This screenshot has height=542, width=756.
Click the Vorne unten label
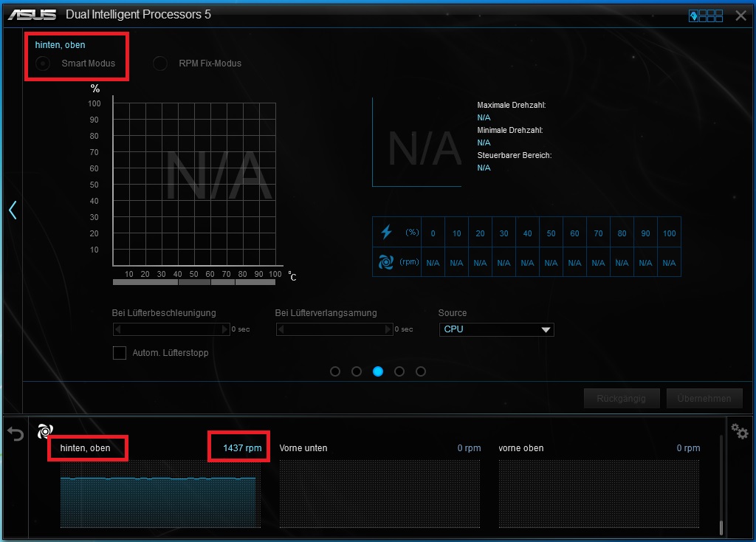pyautogui.click(x=303, y=448)
